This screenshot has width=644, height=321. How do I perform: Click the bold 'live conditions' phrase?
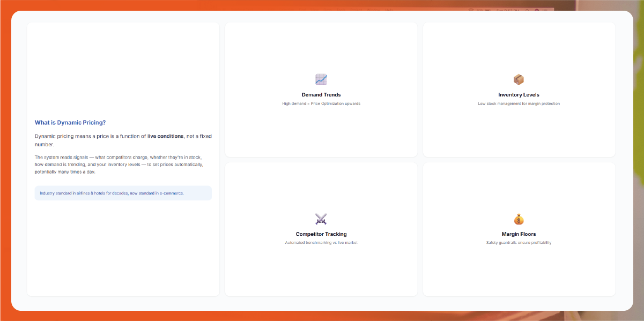click(x=165, y=136)
